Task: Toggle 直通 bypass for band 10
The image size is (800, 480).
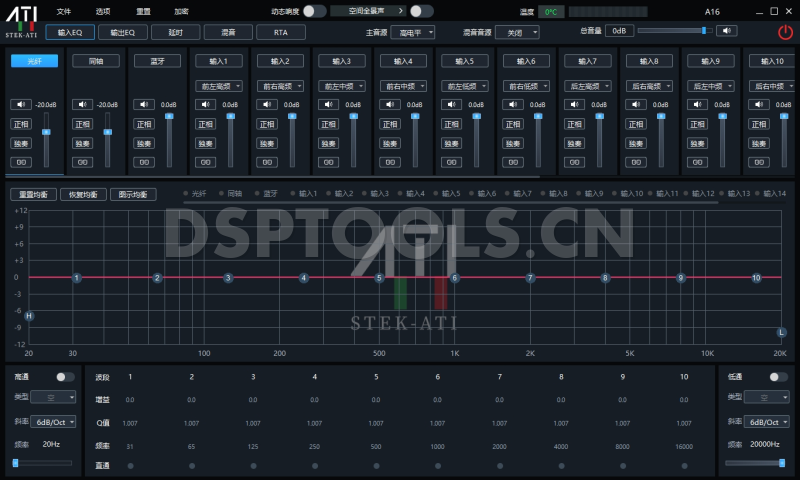Action: (x=684, y=466)
